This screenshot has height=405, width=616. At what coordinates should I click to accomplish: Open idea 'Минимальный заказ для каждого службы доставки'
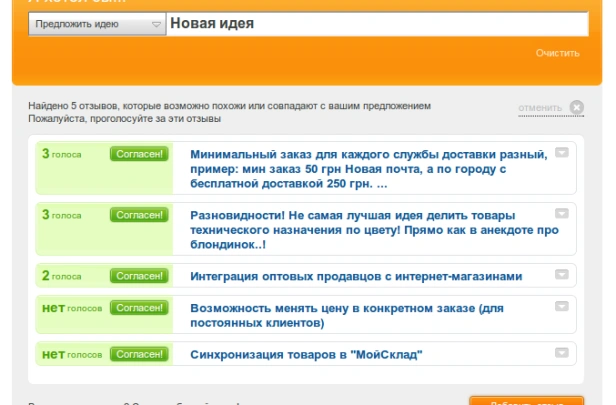[x=368, y=169]
